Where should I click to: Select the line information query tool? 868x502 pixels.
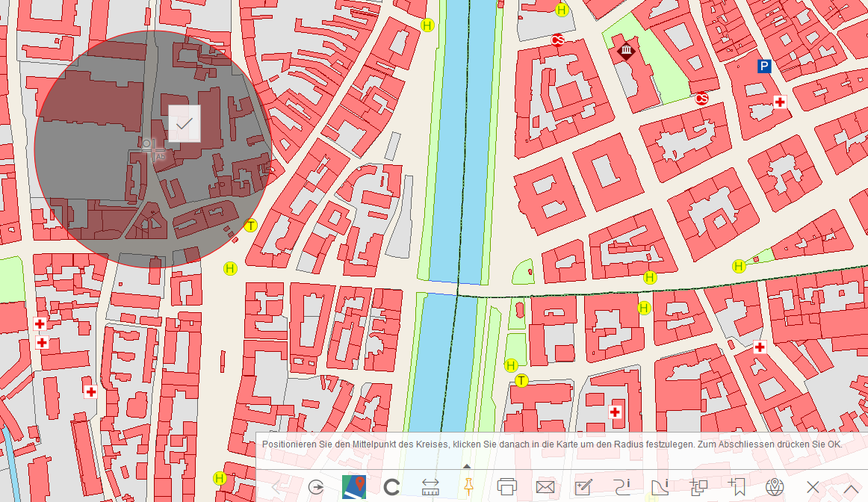[622, 487]
